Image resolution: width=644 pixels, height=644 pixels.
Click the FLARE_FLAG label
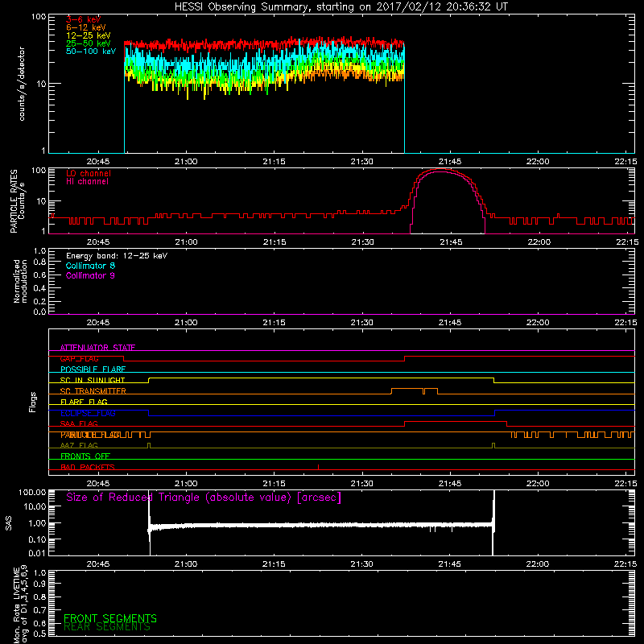[84, 402]
